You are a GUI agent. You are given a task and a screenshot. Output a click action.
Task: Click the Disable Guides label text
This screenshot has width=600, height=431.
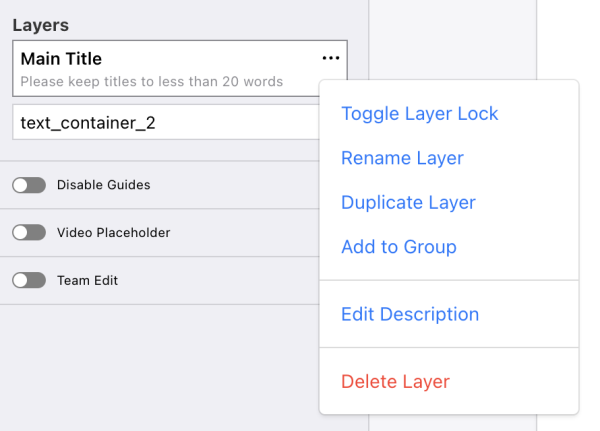click(x=104, y=185)
